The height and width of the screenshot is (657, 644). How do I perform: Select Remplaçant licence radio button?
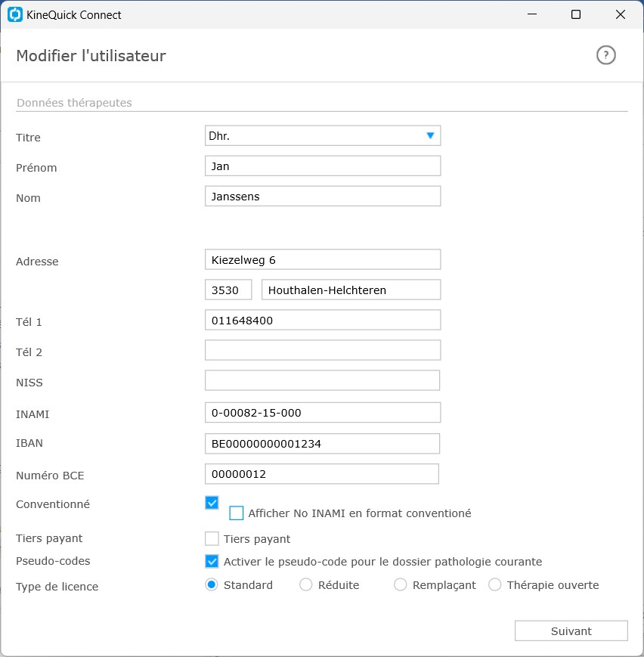coord(400,584)
